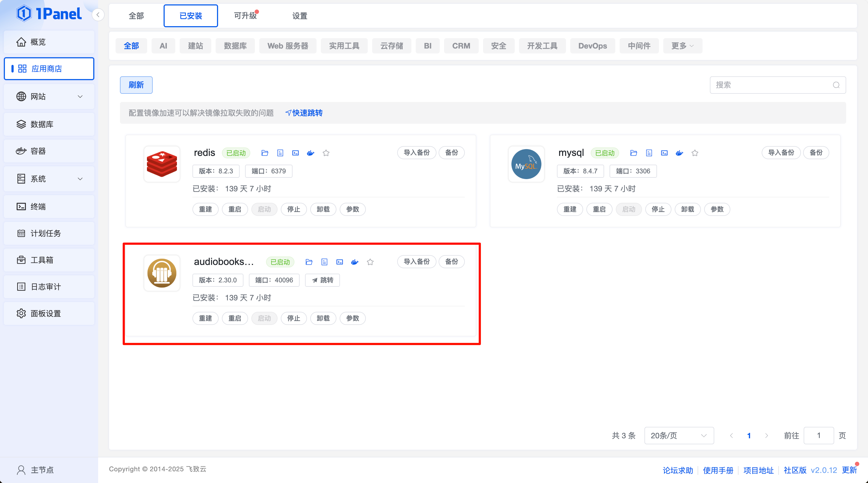Collapse the sidebar with arrow icon
The width and height of the screenshot is (868, 483).
click(98, 15)
